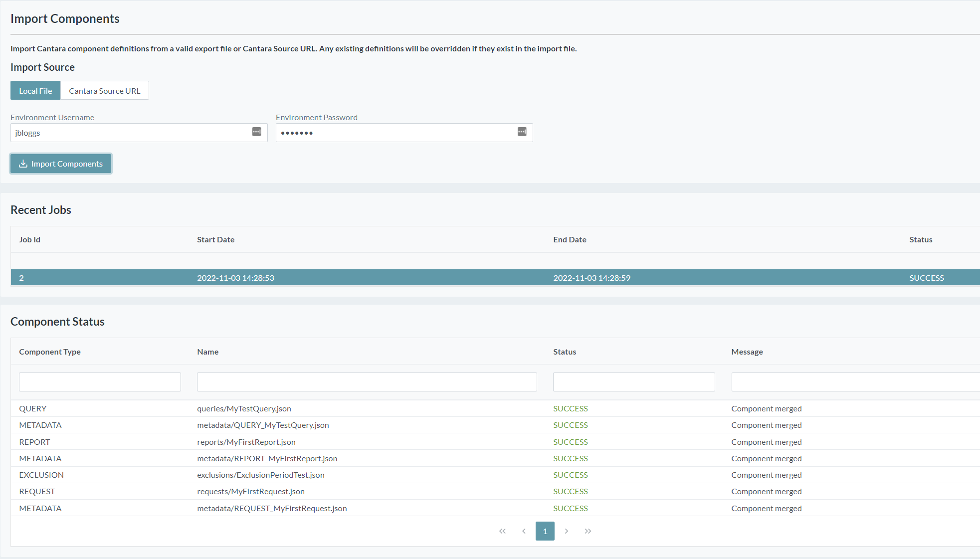Click the Component Type filter box
The width and height of the screenshot is (980, 559).
[100, 382]
